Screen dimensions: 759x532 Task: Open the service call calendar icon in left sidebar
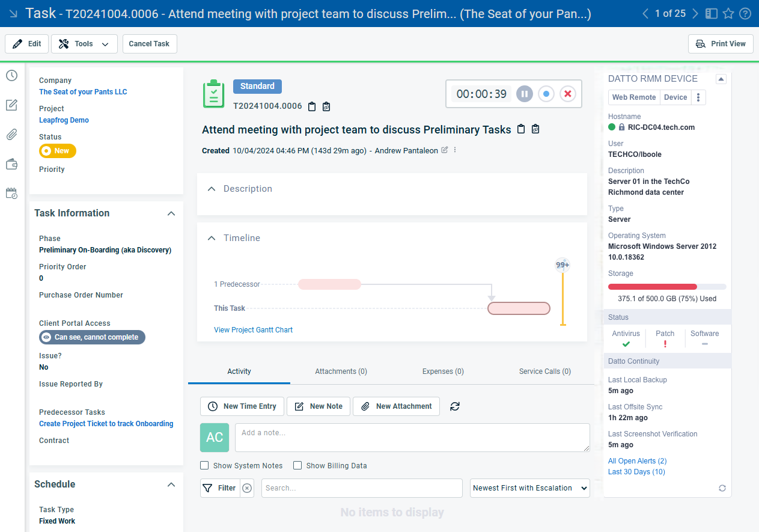point(11,193)
